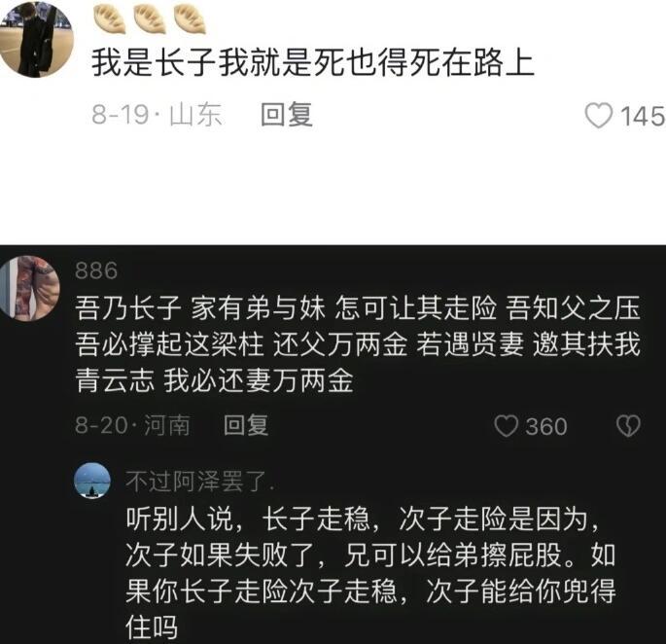Tap the 360 like count number

pos(546,426)
